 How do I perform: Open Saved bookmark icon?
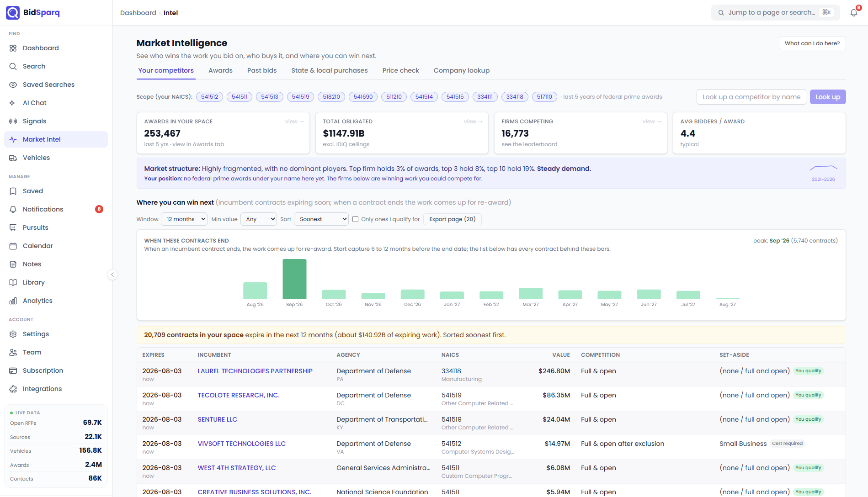click(13, 191)
